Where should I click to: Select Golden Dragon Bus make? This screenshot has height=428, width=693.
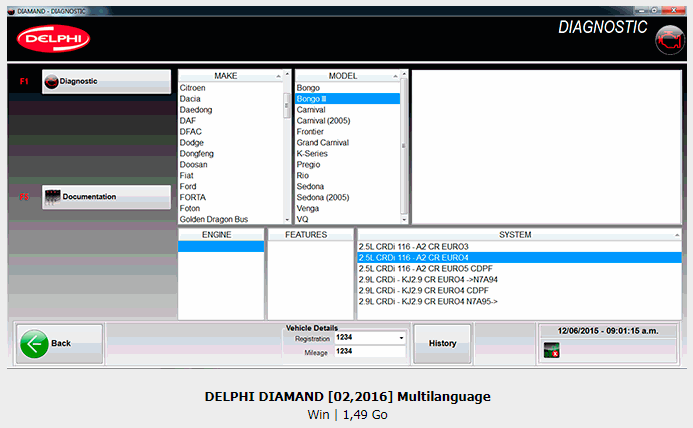click(230, 219)
